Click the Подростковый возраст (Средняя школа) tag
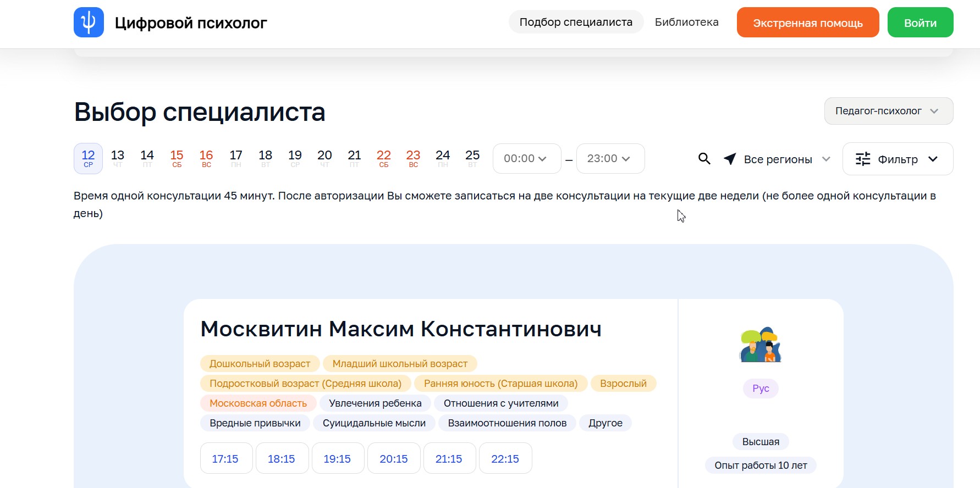Image resolution: width=980 pixels, height=488 pixels. pos(305,384)
